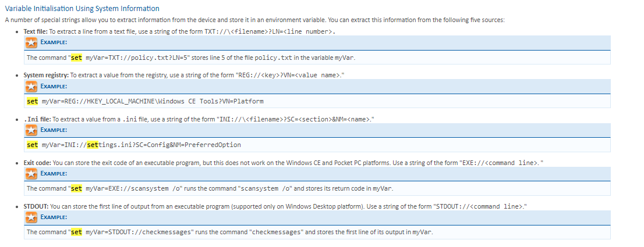Click the star icon in the Exit code example

pyautogui.click(x=30, y=174)
